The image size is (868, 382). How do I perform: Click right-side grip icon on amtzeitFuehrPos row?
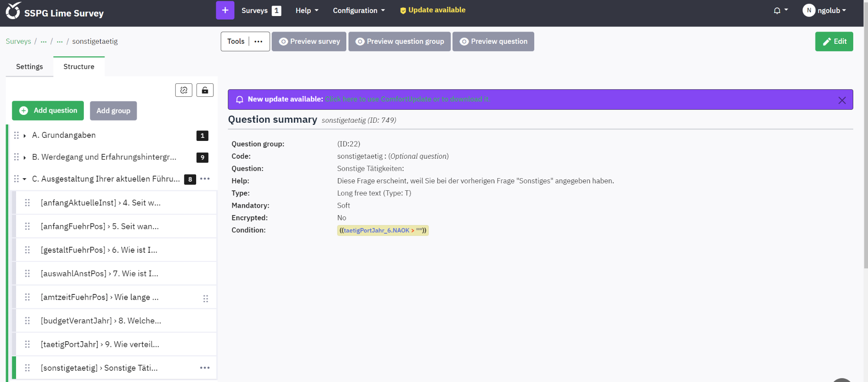point(206,299)
